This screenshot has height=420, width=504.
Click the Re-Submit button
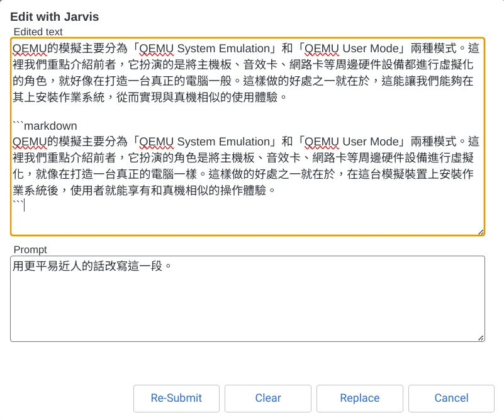[176, 398]
